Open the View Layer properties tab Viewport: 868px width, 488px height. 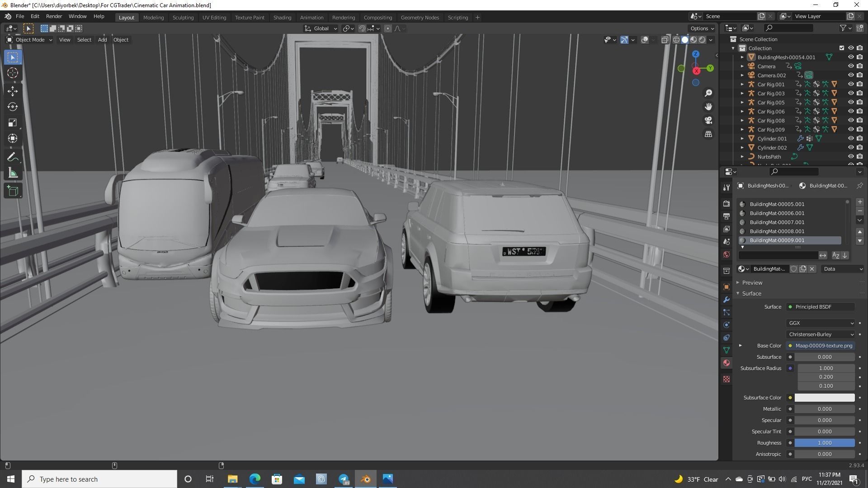click(726, 229)
